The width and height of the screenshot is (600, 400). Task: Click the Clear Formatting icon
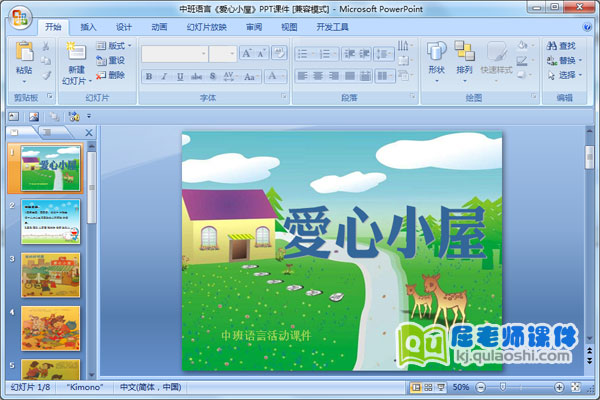tap(279, 53)
